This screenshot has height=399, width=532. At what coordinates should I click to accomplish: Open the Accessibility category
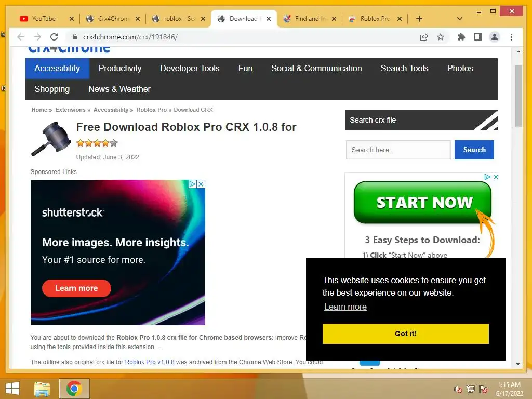pyautogui.click(x=57, y=68)
